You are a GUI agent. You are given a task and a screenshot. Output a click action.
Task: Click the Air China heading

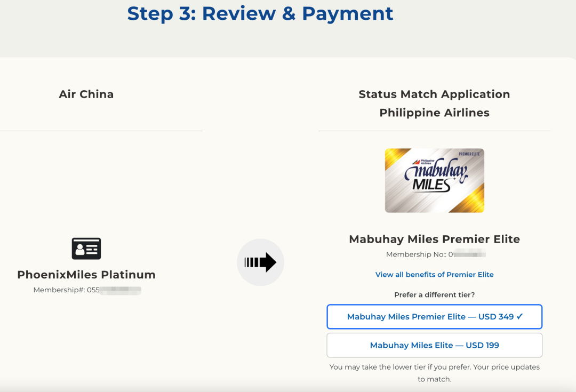click(x=86, y=94)
